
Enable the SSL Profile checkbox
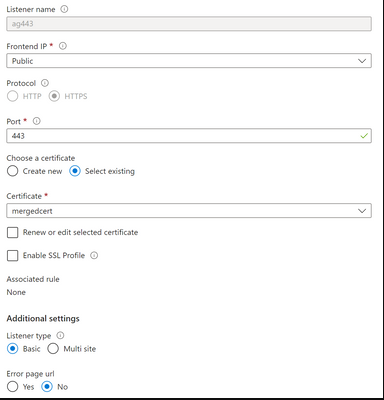(x=12, y=256)
